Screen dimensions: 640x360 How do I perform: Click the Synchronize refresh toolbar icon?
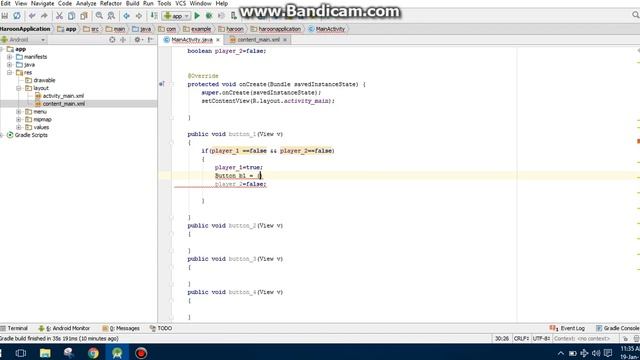pyautogui.click(x=17, y=16)
